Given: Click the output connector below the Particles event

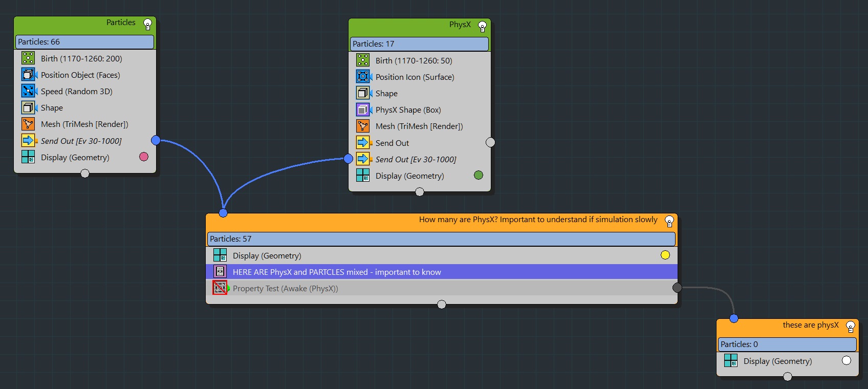Looking at the screenshot, I should click(x=85, y=174).
